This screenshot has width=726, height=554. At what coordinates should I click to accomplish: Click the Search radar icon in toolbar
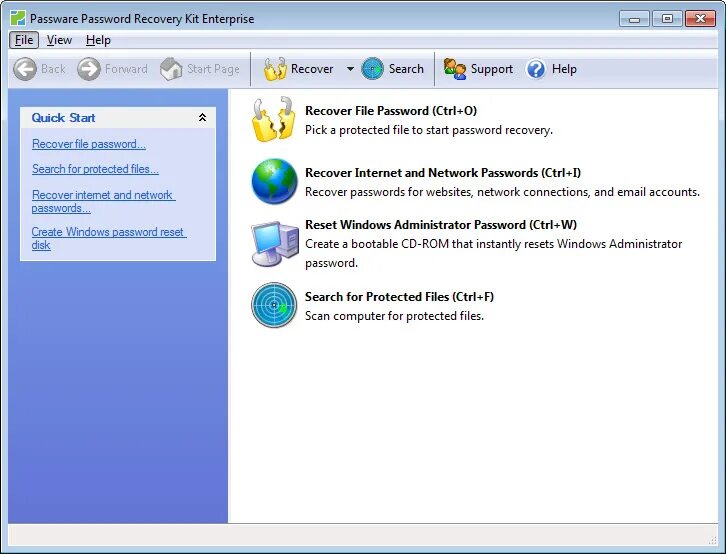coord(372,69)
